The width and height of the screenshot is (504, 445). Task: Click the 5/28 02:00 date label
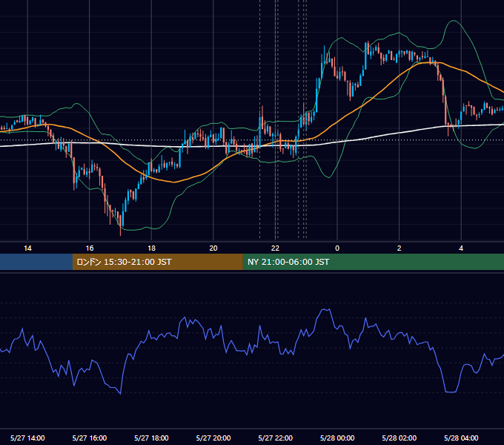(399, 438)
